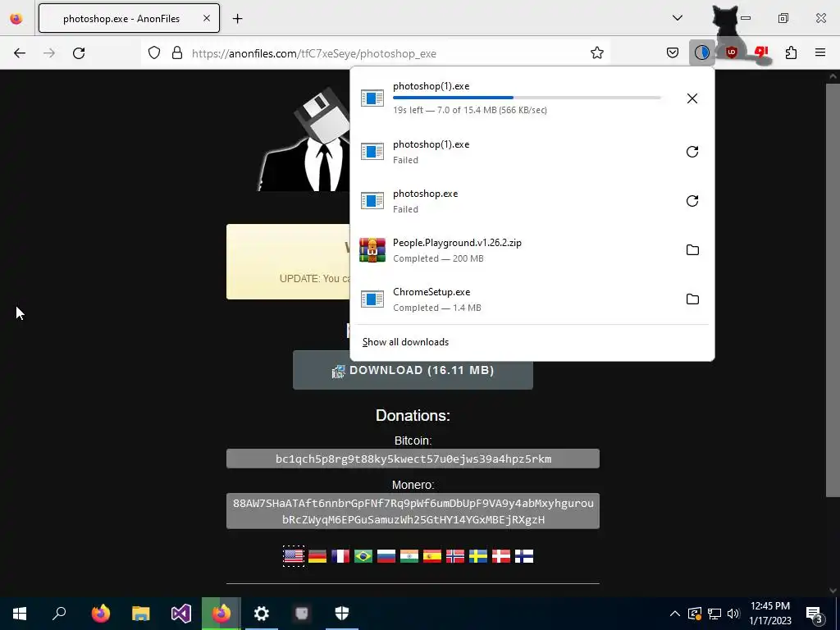Switch language to Swedish flag
The width and height of the screenshot is (840, 630).
[478, 557]
